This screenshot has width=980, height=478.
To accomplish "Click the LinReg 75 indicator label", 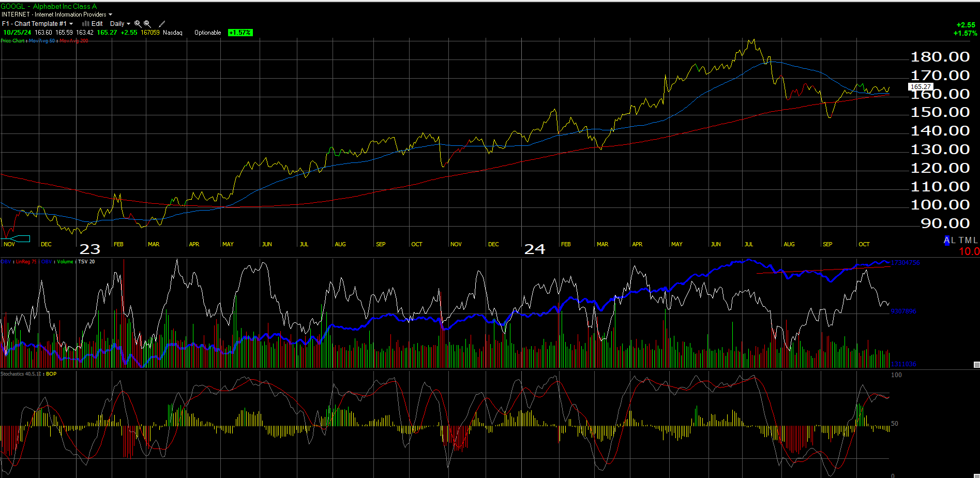I will tap(26, 262).
